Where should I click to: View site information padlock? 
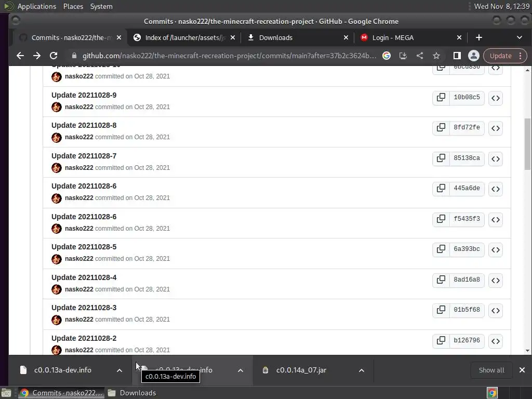click(x=74, y=56)
